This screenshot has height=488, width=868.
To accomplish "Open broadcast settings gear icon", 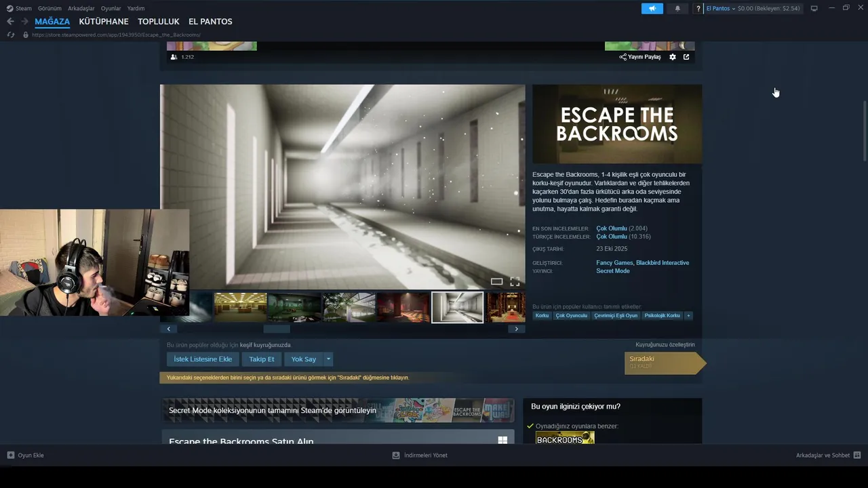I will pos(673,57).
